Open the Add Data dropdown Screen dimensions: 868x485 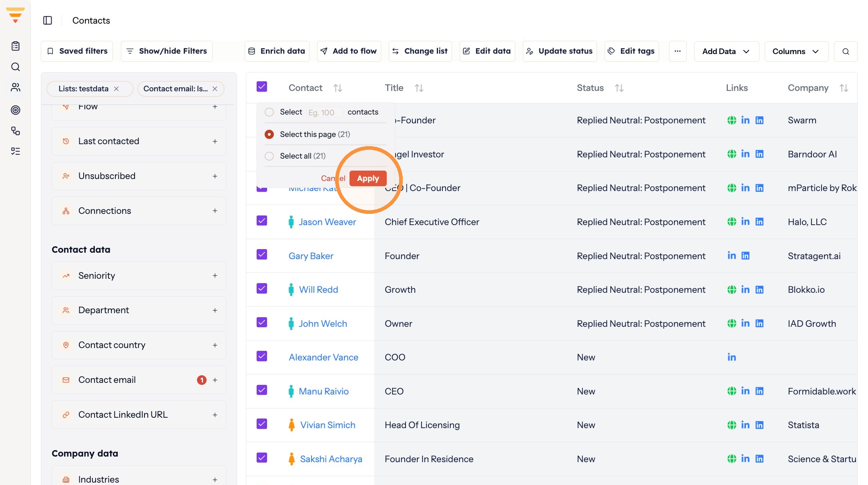726,51
